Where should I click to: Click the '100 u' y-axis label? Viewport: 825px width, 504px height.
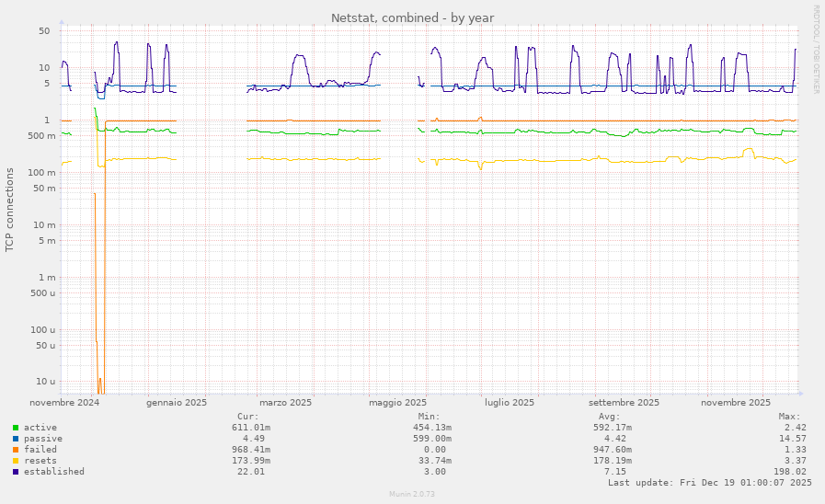(x=42, y=330)
